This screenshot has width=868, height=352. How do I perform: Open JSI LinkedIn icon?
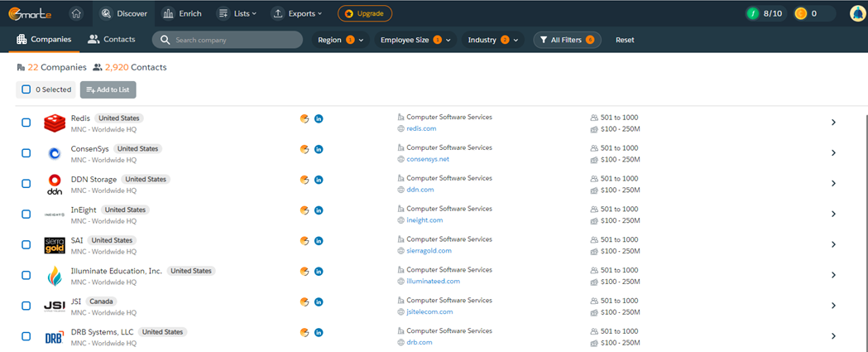[x=319, y=301]
